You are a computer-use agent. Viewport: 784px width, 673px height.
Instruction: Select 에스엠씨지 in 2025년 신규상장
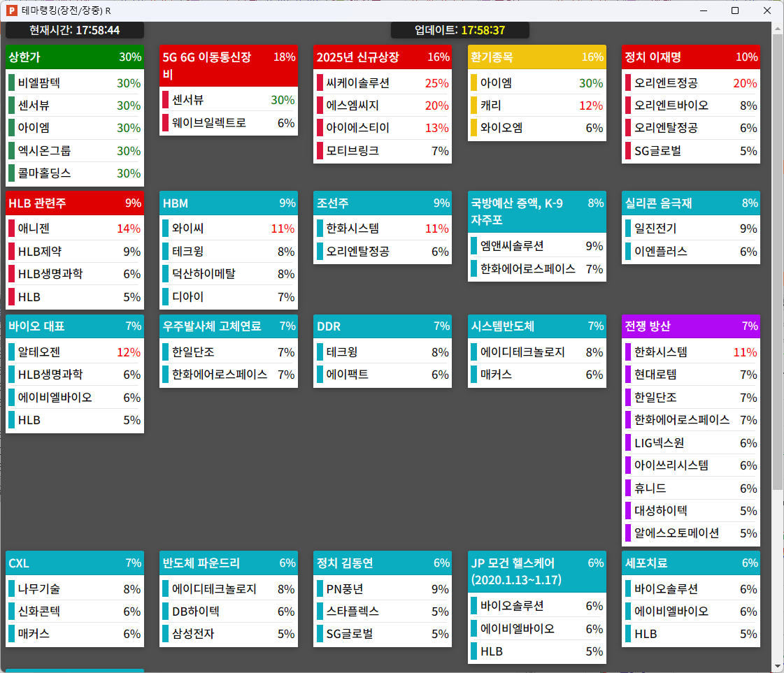pyautogui.click(x=383, y=106)
